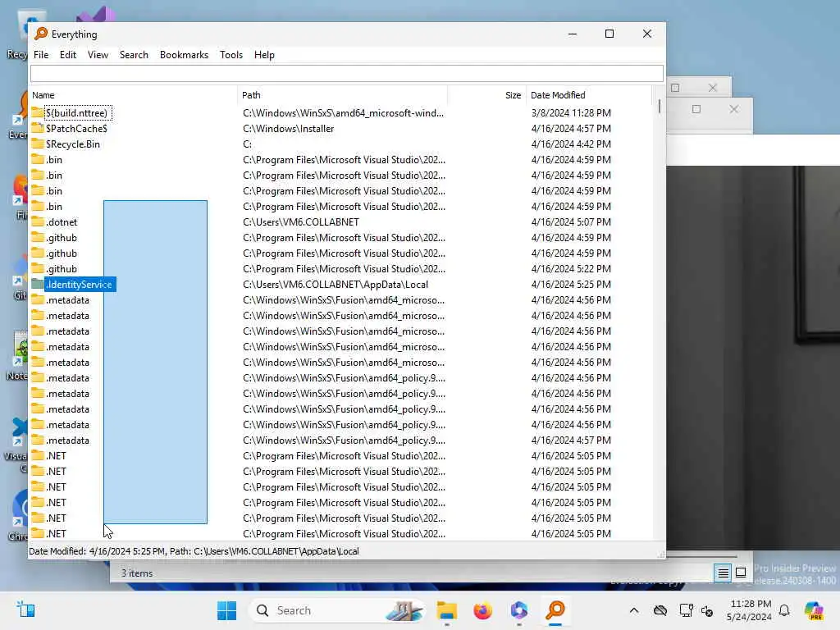Open the Bookmarks menu

[184, 55]
